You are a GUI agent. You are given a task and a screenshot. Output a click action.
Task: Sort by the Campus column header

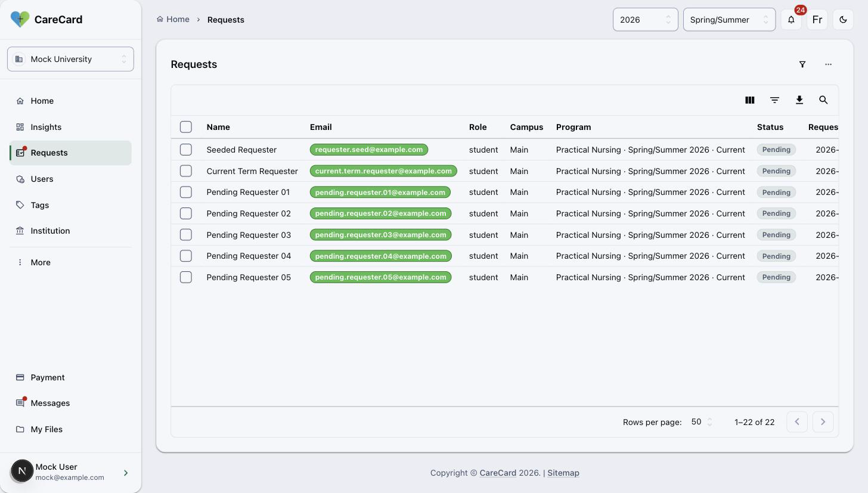(526, 127)
